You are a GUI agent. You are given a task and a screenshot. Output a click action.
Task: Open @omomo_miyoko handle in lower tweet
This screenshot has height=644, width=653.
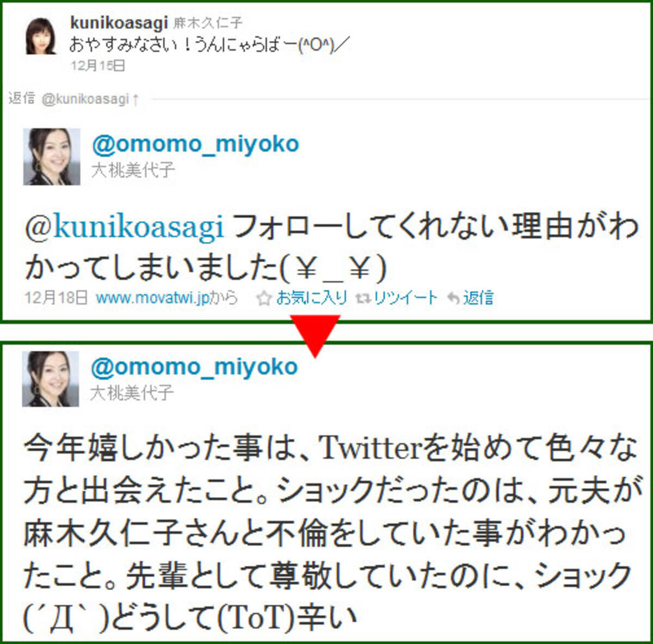click(194, 366)
